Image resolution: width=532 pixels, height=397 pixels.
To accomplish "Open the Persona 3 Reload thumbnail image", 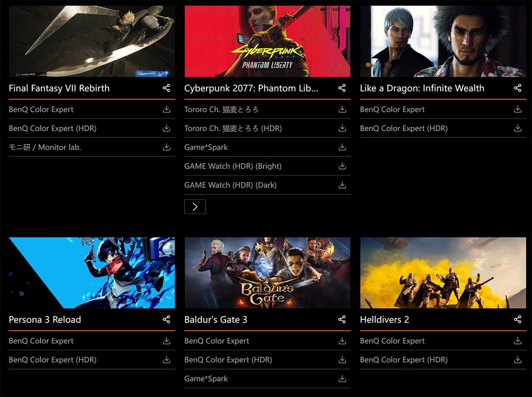I will (x=92, y=272).
